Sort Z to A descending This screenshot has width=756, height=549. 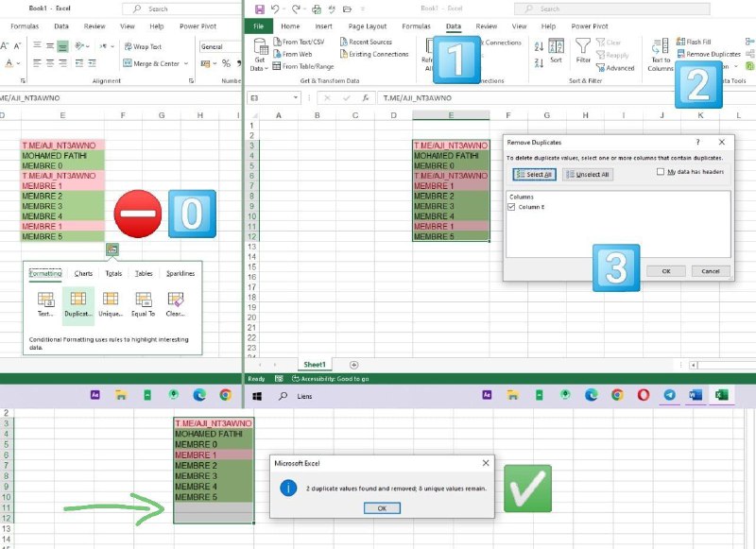point(539,62)
